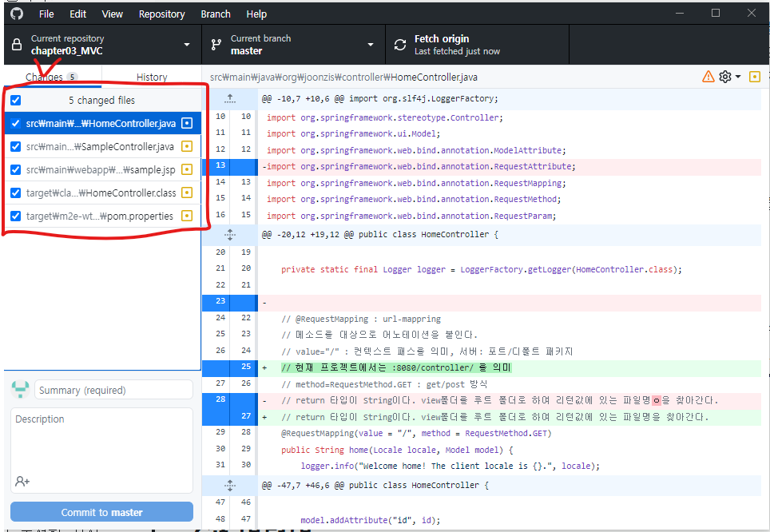Click the Fetch origin sync icon
This screenshot has width=770, height=532.
click(x=400, y=45)
